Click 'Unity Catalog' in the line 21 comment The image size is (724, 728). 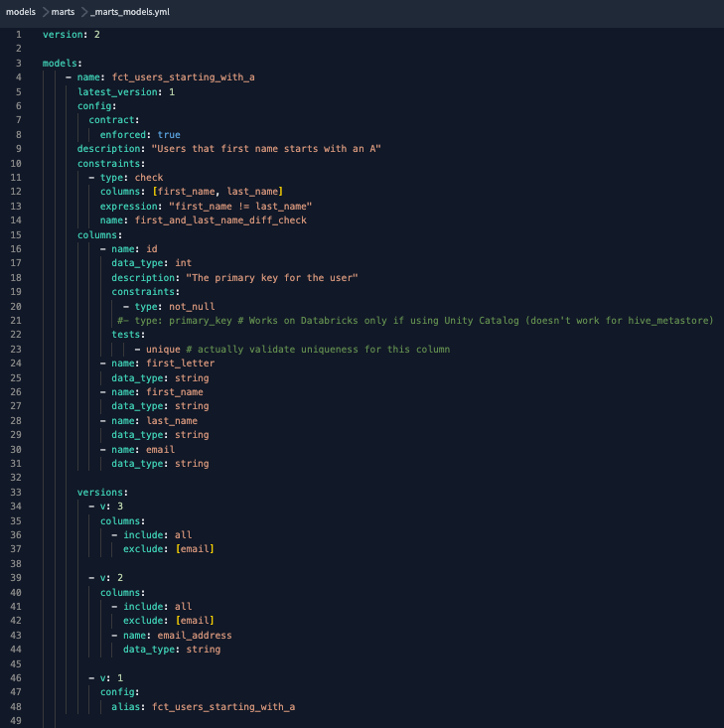[x=482, y=321]
